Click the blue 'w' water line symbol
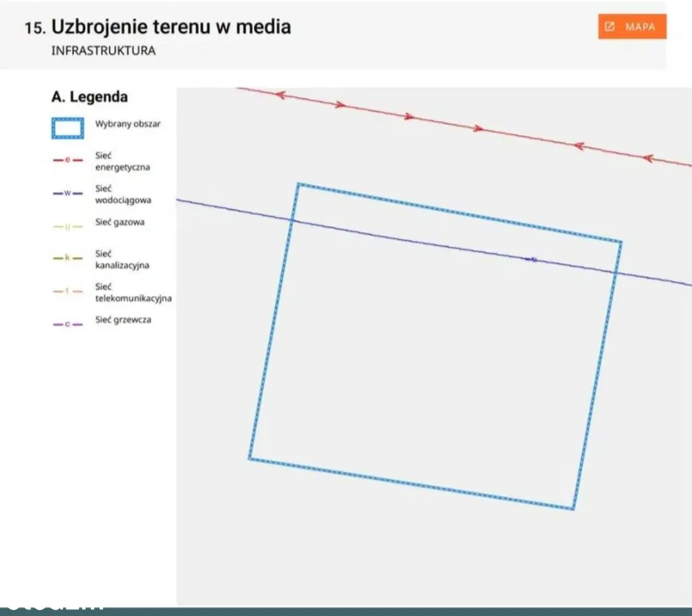 pos(67,194)
